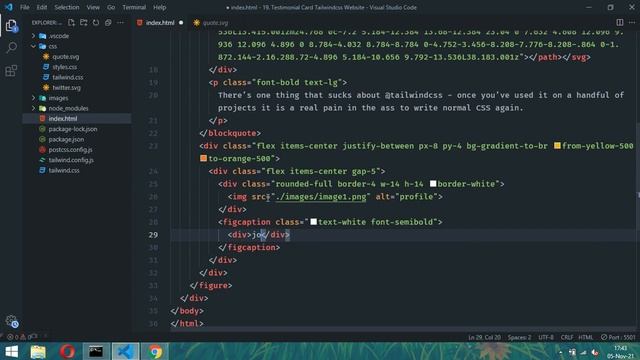Click the border-white color swatch

click(x=433, y=184)
